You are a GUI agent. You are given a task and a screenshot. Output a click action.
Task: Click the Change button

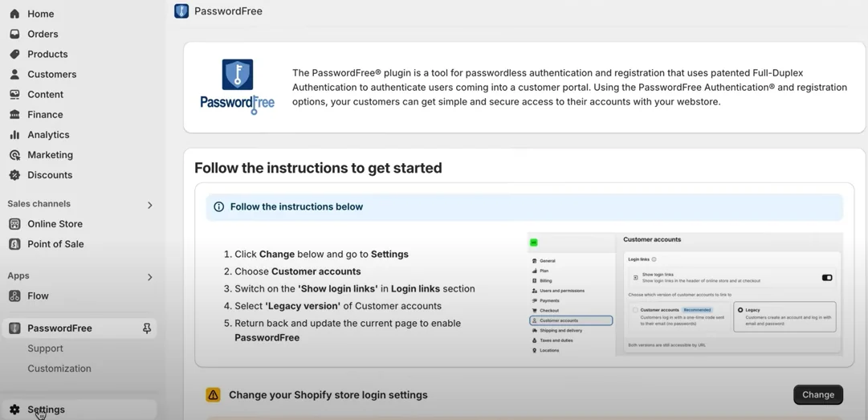818,394
